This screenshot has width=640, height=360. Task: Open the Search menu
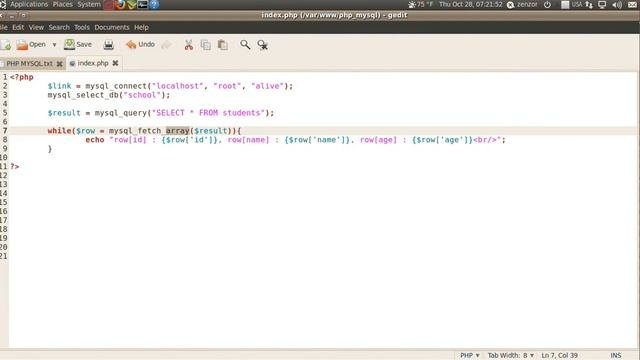(x=59, y=27)
